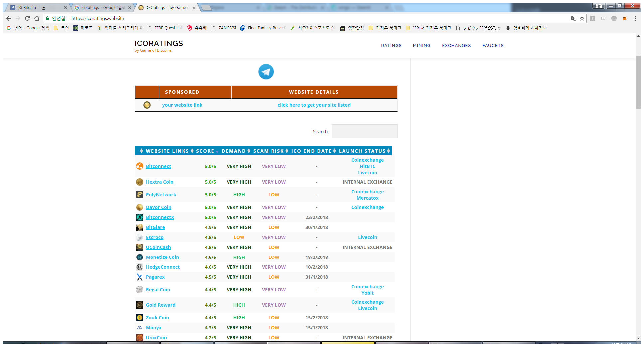Image resolution: width=644 pixels, height=344 pixels.
Task: Click the Regal Coin logo icon
Action: (140, 290)
